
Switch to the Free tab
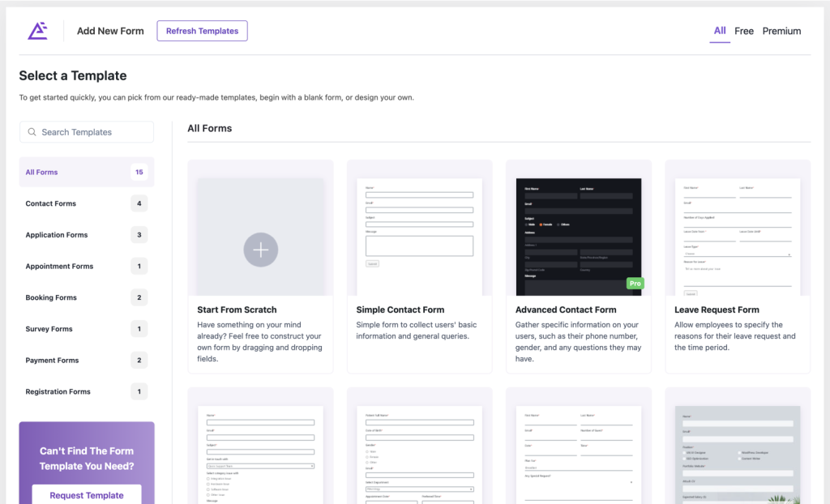pyautogui.click(x=744, y=32)
